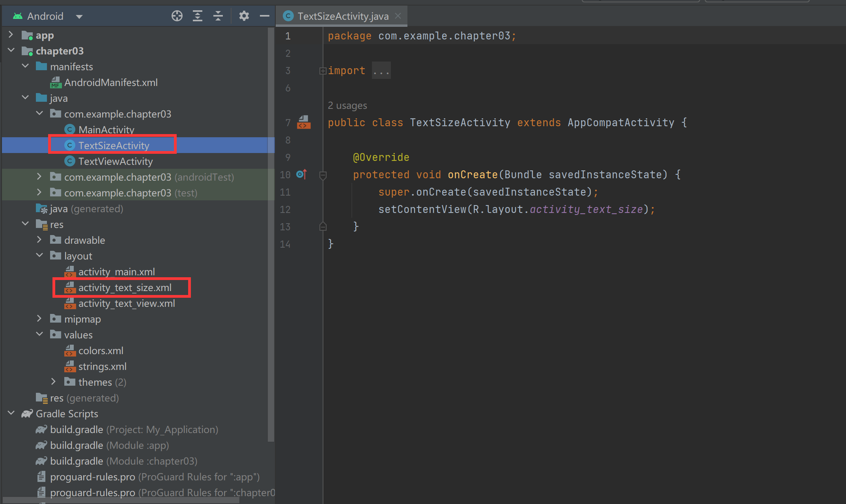This screenshot has height=504, width=846.
Task: Fold the onCreate method at line 10
Action: [x=323, y=175]
